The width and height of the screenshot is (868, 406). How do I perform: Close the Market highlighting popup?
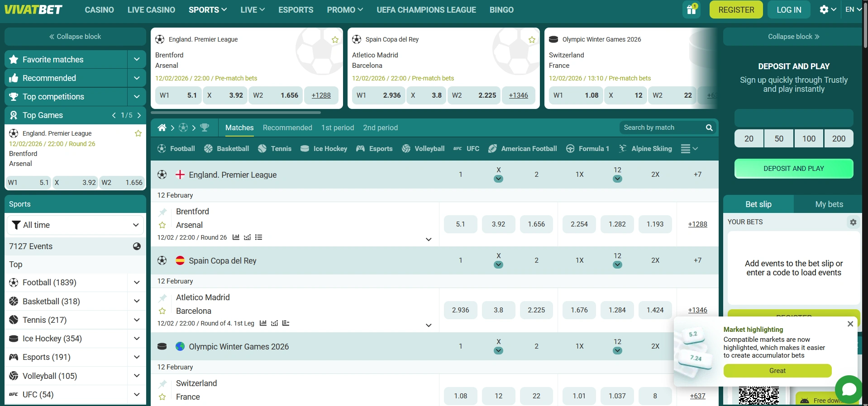(850, 324)
